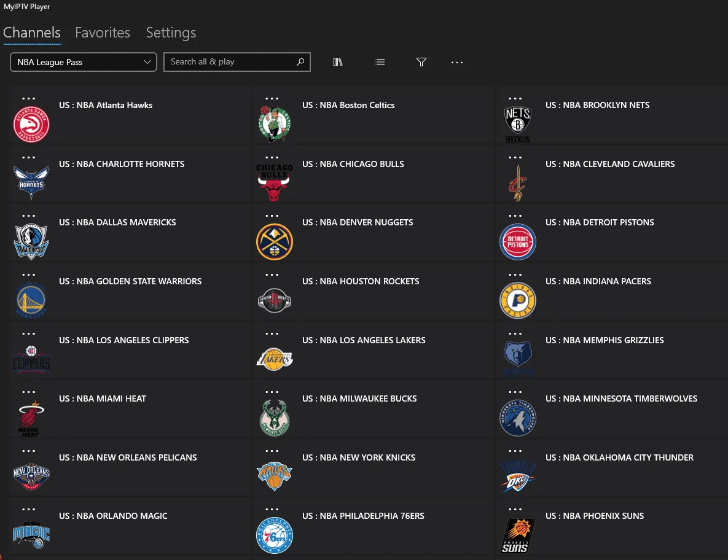Click the Los Angeles Lakers logo
The image size is (728, 560).
pos(275,359)
